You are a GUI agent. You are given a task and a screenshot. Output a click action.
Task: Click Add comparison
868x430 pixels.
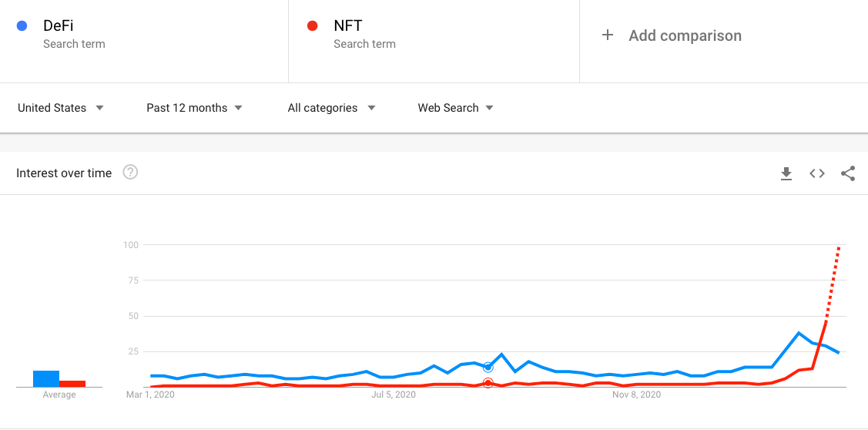pos(685,35)
